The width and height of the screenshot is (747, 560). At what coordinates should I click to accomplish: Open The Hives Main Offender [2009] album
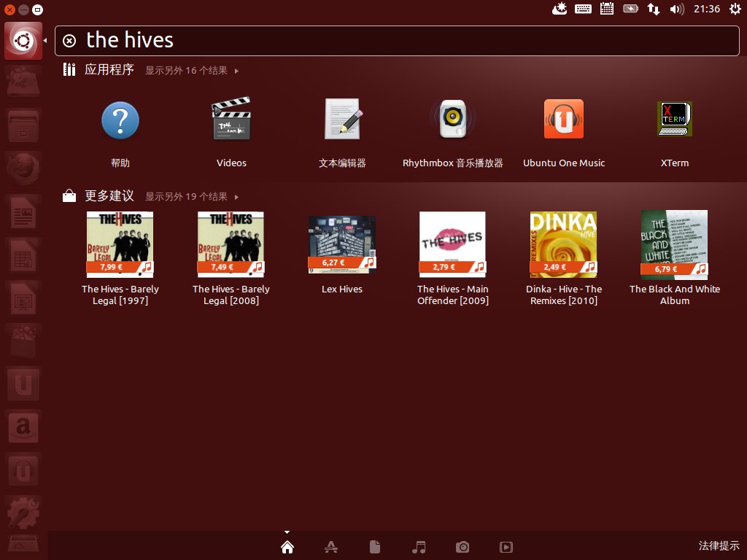click(452, 244)
